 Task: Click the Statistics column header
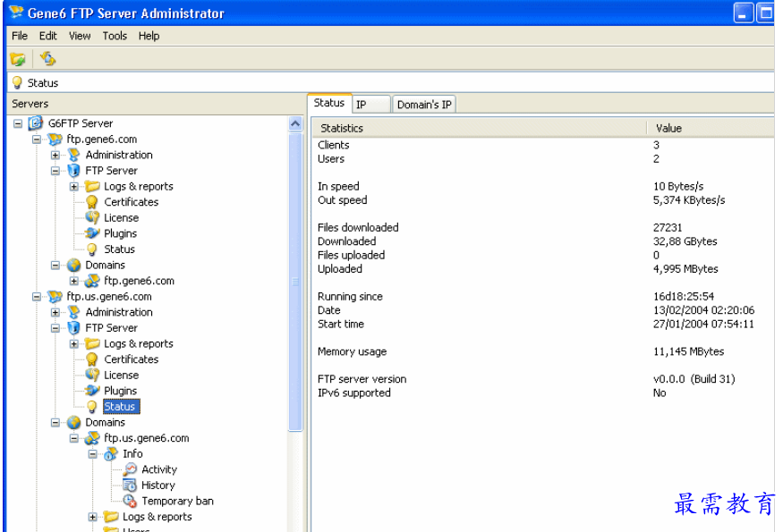pos(480,128)
